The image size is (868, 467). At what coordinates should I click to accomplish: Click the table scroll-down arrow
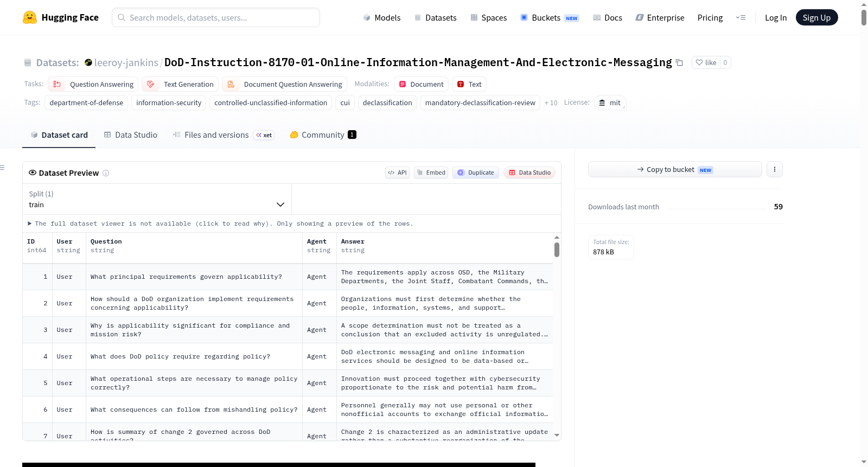[557, 435]
